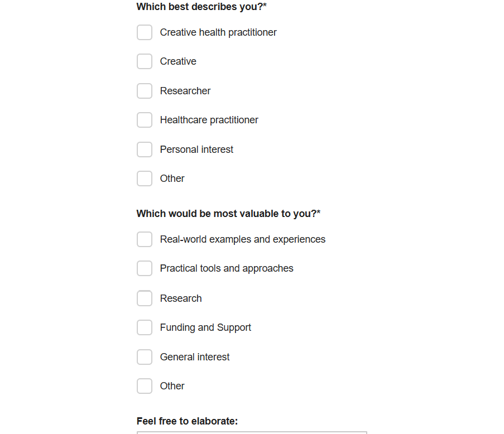The image size is (504, 434).
Task: Check the Funding and Support option
Action: [145, 327]
